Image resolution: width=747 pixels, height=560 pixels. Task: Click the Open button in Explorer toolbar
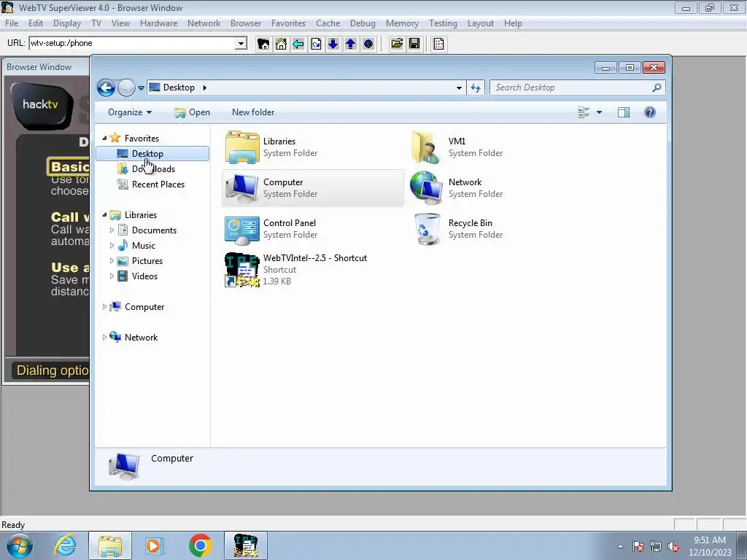pos(192,112)
